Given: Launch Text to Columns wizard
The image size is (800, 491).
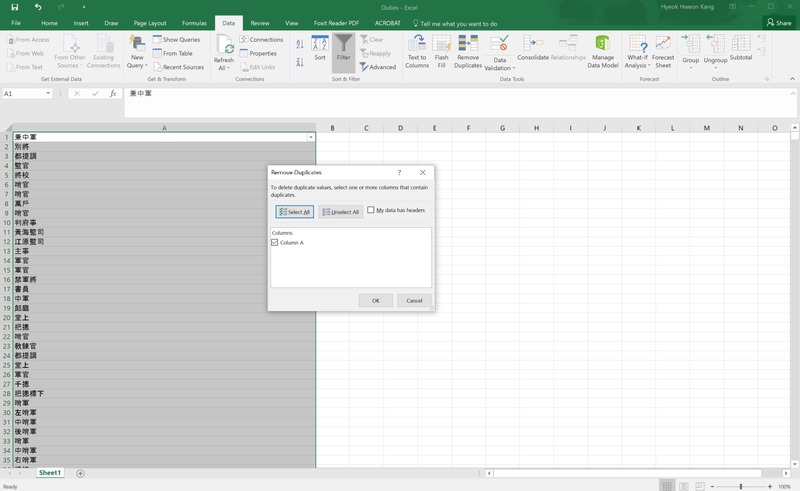Looking at the screenshot, I should (417, 51).
